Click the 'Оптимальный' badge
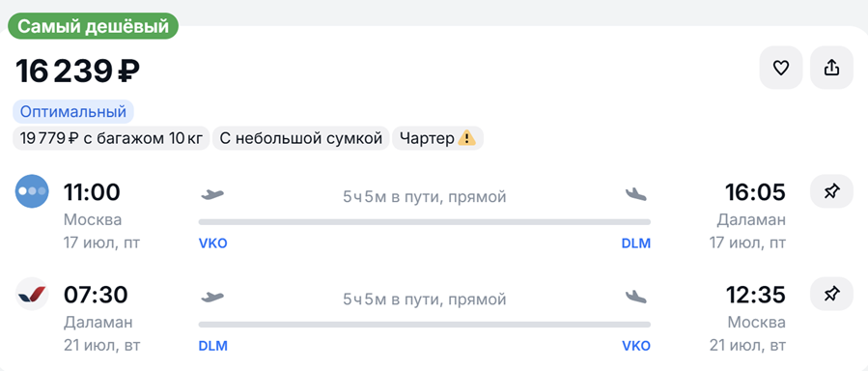 coord(73,112)
